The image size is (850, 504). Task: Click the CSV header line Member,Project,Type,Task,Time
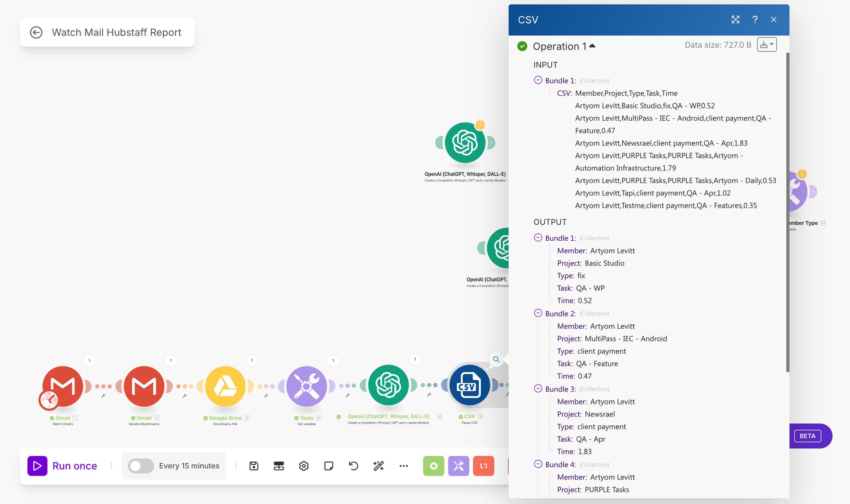tap(626, 93)
